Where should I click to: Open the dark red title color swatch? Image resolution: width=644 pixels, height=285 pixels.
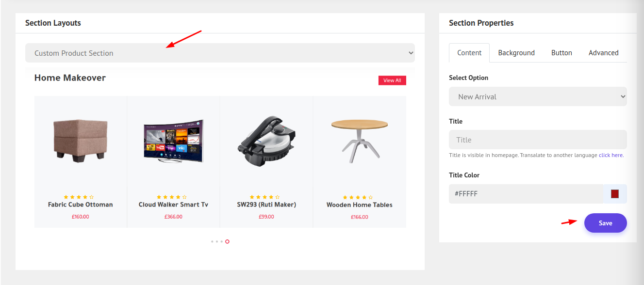point(614,193)
